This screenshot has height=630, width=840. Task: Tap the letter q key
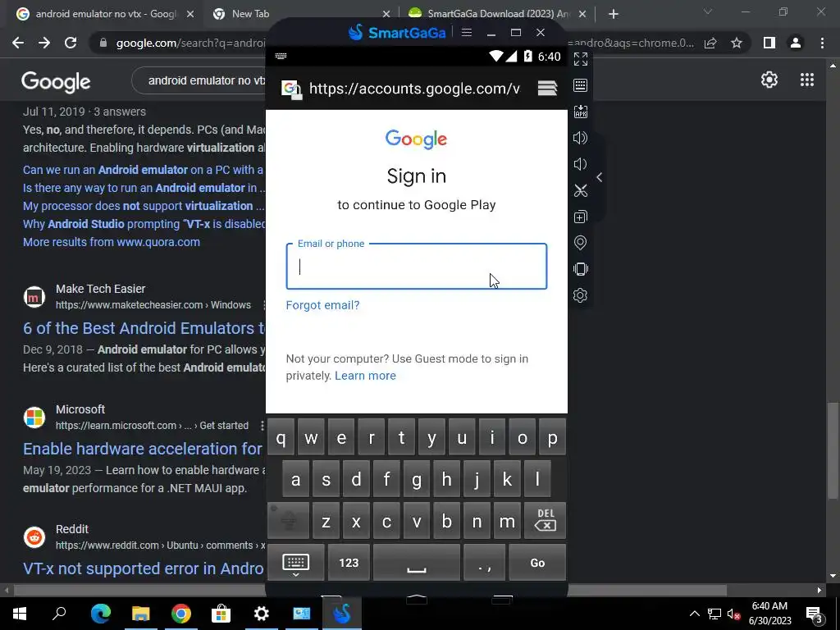click(x=281, y=438)
